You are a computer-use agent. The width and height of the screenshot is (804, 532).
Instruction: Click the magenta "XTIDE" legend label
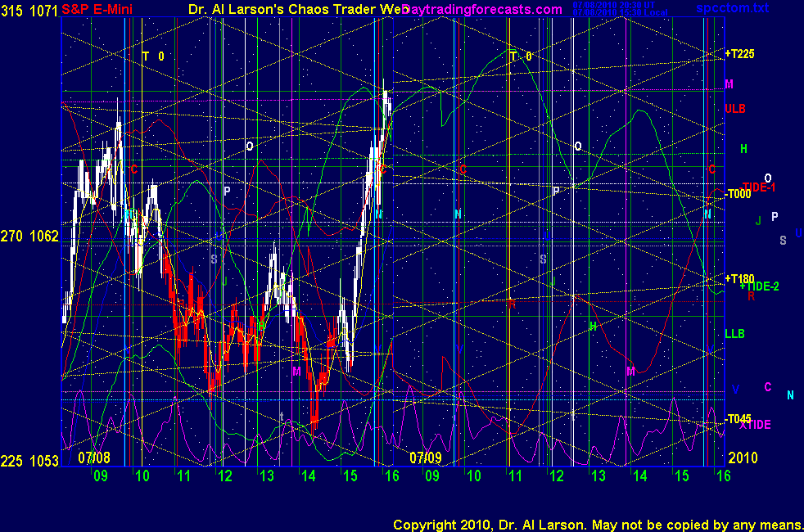(755, 425)
